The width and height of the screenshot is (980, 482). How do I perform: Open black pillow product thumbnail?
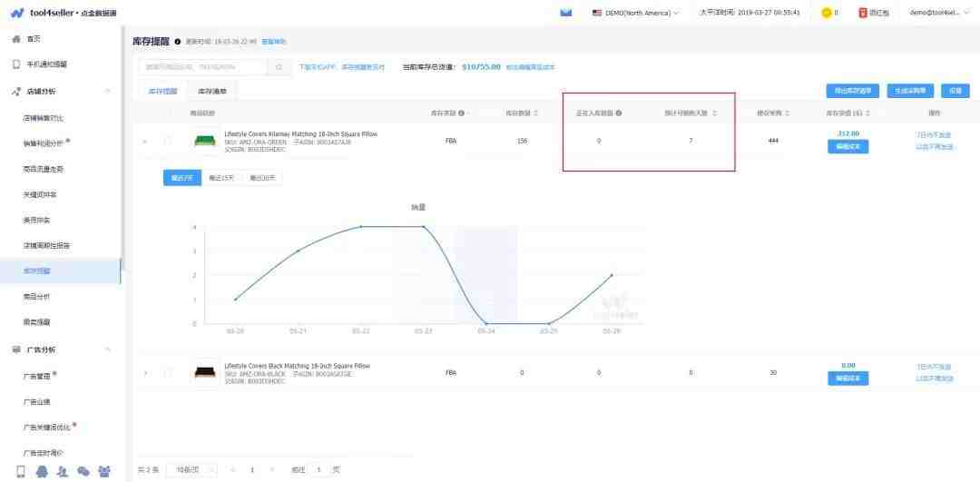click(x=204, y=372)
